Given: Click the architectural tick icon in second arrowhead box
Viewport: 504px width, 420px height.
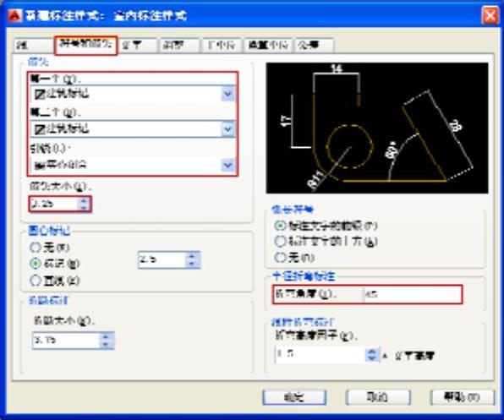Looking at the screenshot, I should click(x=40, y=130).
